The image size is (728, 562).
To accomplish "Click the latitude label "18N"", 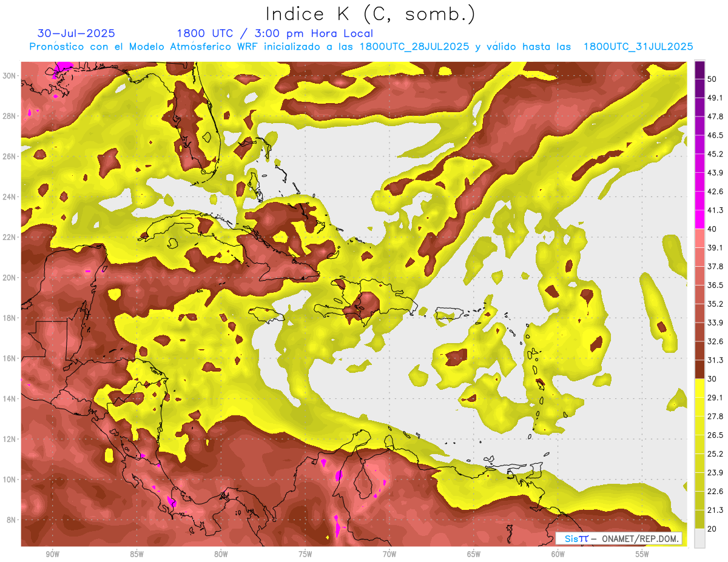I will pyautogui.click(x=9, y=318).
